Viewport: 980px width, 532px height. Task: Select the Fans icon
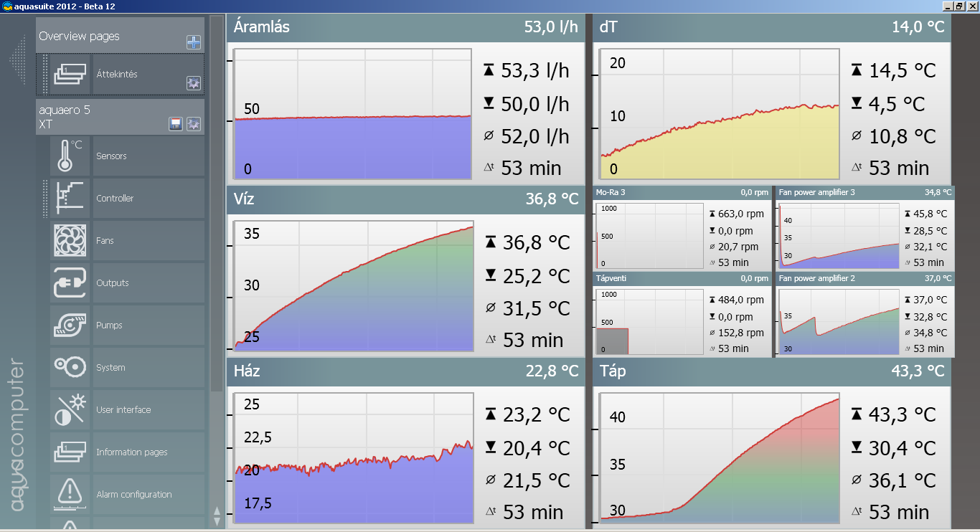[71, 241]
